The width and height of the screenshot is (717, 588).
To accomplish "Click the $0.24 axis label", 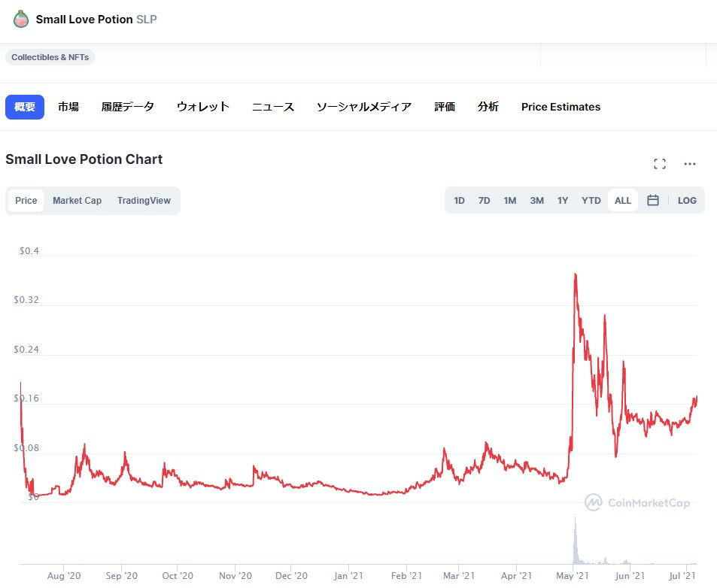I will (x=26, y=350).
